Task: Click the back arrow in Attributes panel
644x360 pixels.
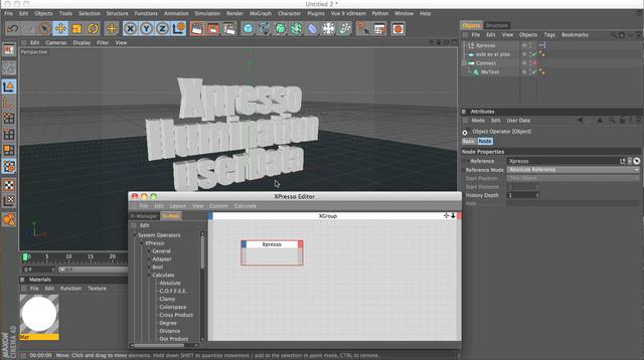Action: click(580, 120)
